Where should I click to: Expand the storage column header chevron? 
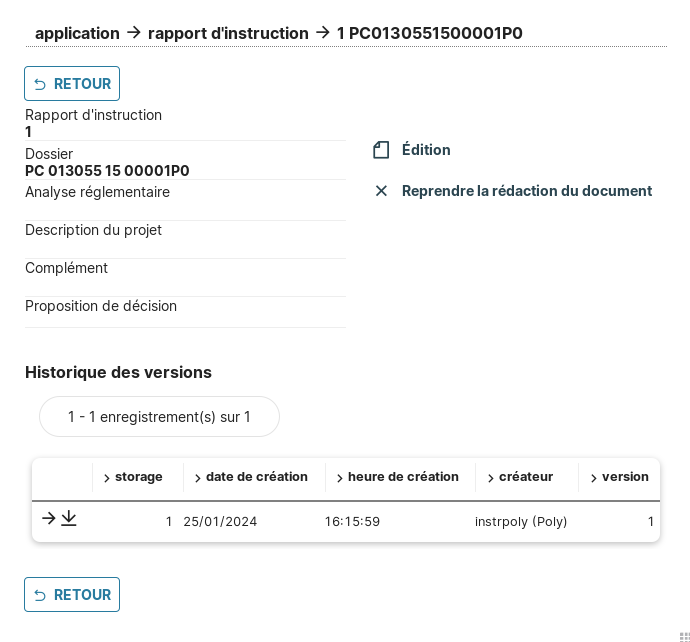coord(107,478)
